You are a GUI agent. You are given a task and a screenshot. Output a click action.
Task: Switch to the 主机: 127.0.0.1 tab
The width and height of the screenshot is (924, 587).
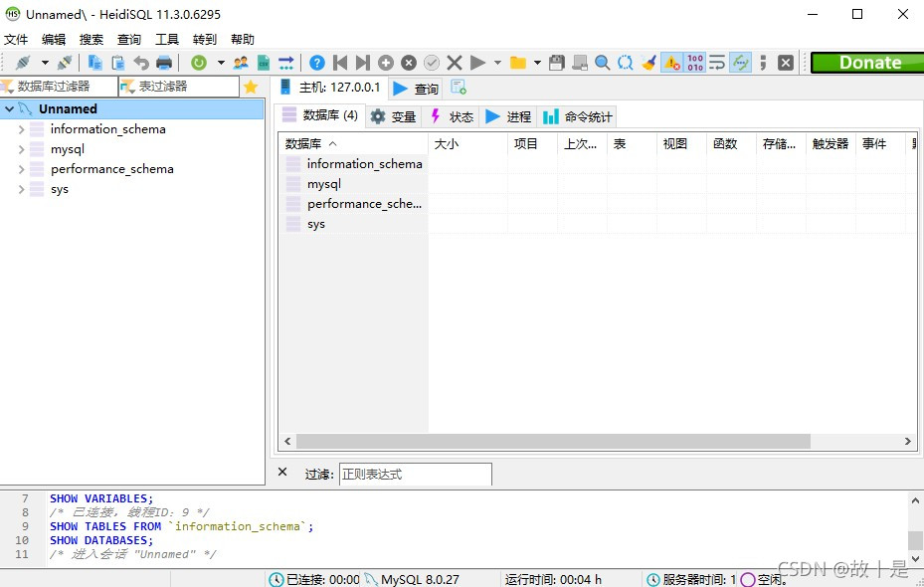pyautogui.click(x=330, y=88)
